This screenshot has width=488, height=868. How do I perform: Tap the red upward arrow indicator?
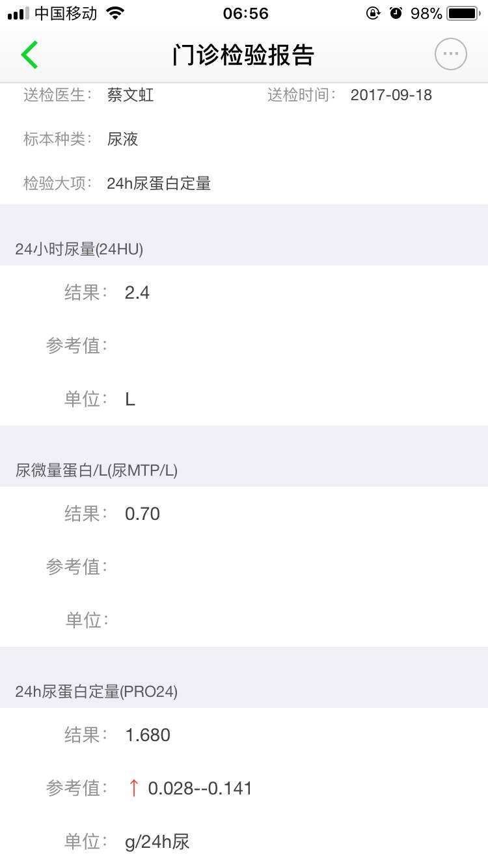pyautogui.click(x=133, y=788)
